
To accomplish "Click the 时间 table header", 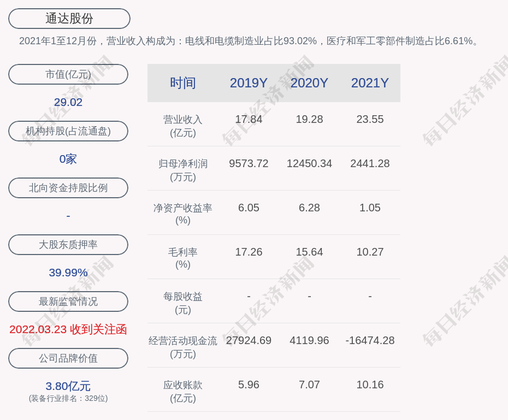I will point(183,83).
